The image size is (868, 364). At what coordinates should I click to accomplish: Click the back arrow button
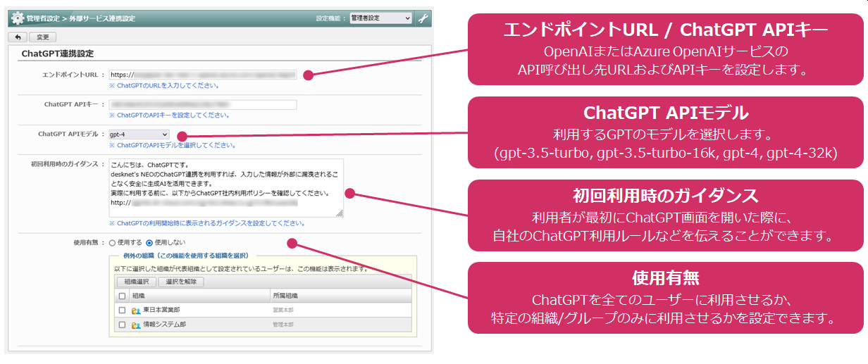pos(18,37)
